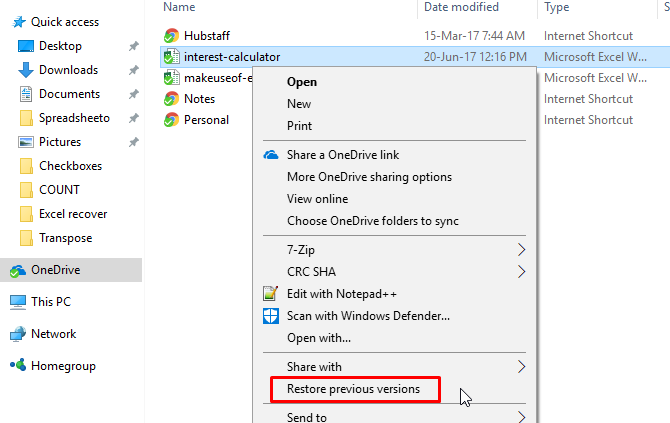This screenshot has height=423, width=670.
Task: Select Open from the context menu
Action: (302, 82)
